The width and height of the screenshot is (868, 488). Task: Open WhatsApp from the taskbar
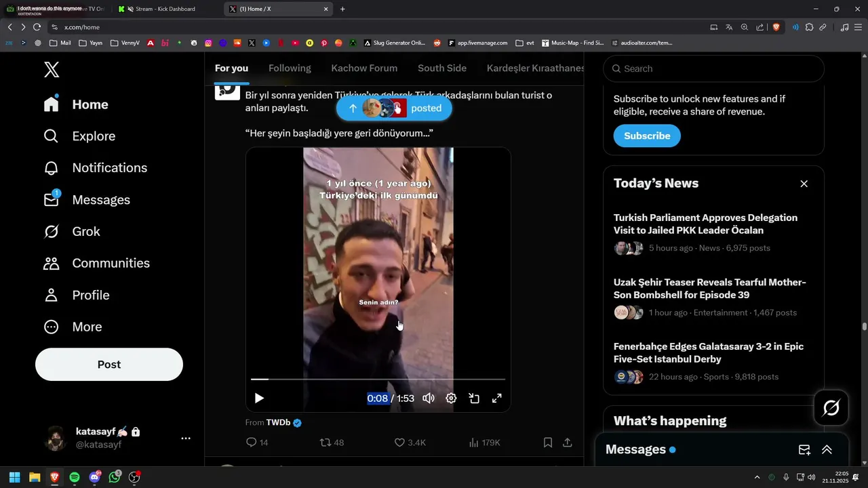[x=115, y=477]
